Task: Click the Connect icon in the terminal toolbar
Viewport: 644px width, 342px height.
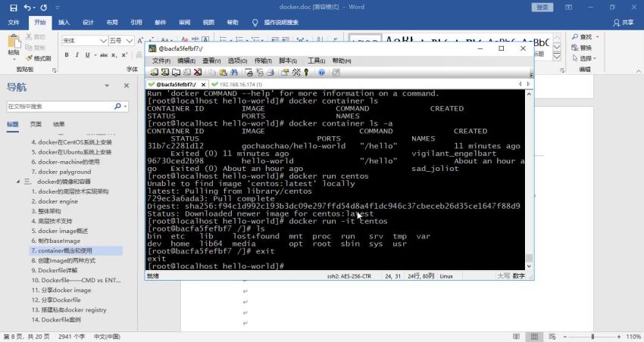Action: (x=155, y=73)
